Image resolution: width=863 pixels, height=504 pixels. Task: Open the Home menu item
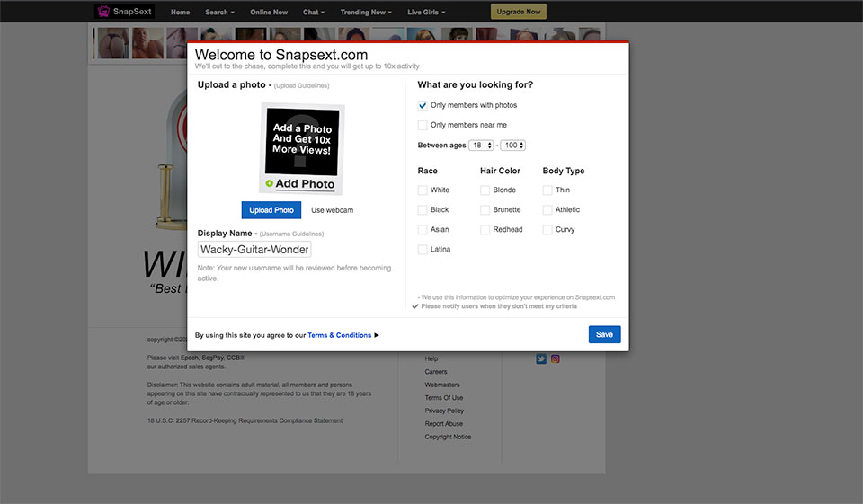point(180,13)
